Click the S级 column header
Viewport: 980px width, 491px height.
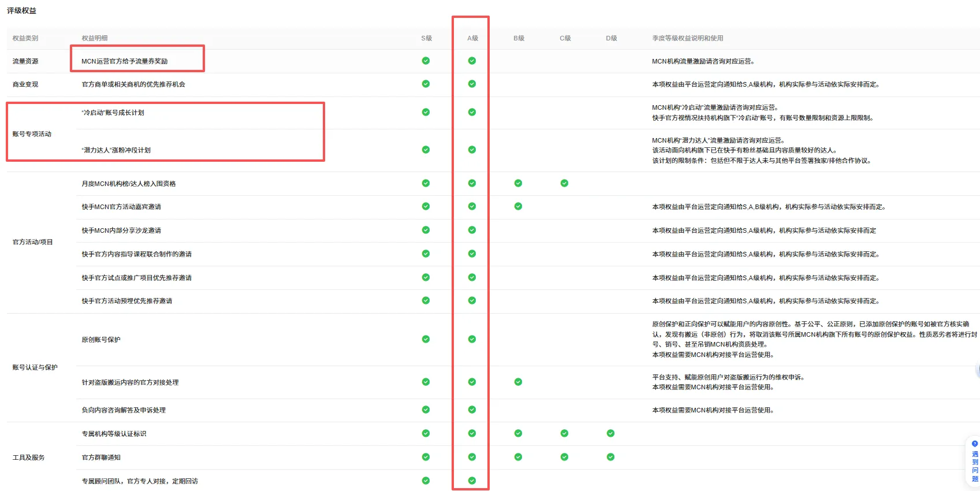click(x=427, y=38)
